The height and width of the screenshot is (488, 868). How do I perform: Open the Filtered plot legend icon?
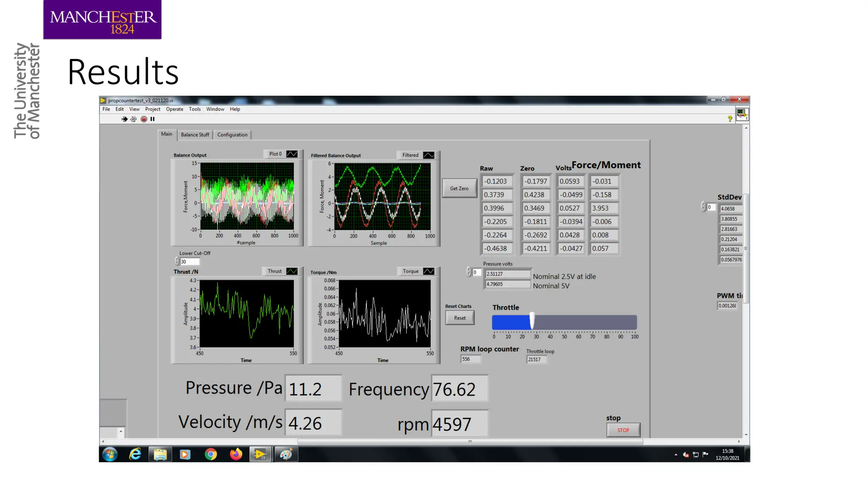point(428,155)
